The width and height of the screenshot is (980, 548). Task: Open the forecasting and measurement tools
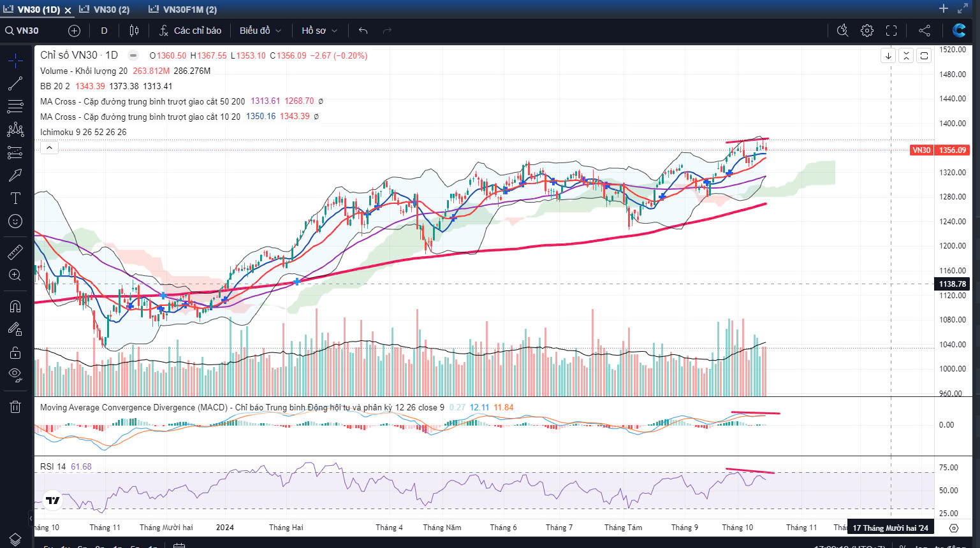coord(15,152)
